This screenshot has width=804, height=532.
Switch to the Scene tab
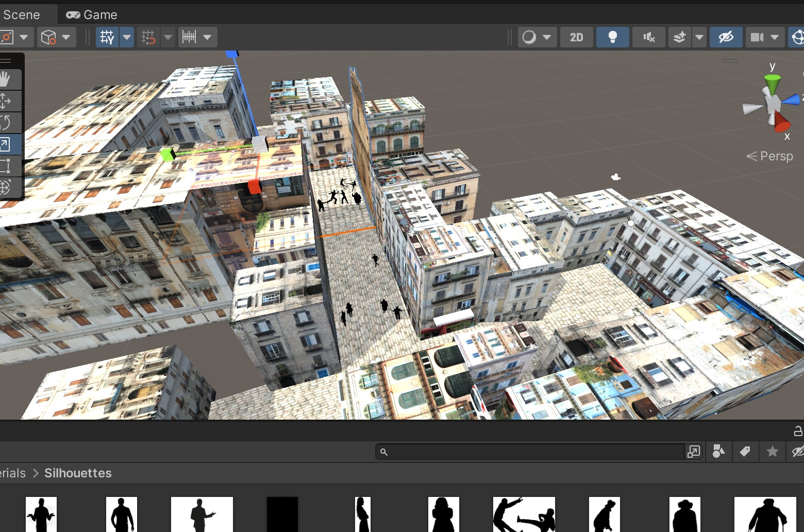click(22, 15)
